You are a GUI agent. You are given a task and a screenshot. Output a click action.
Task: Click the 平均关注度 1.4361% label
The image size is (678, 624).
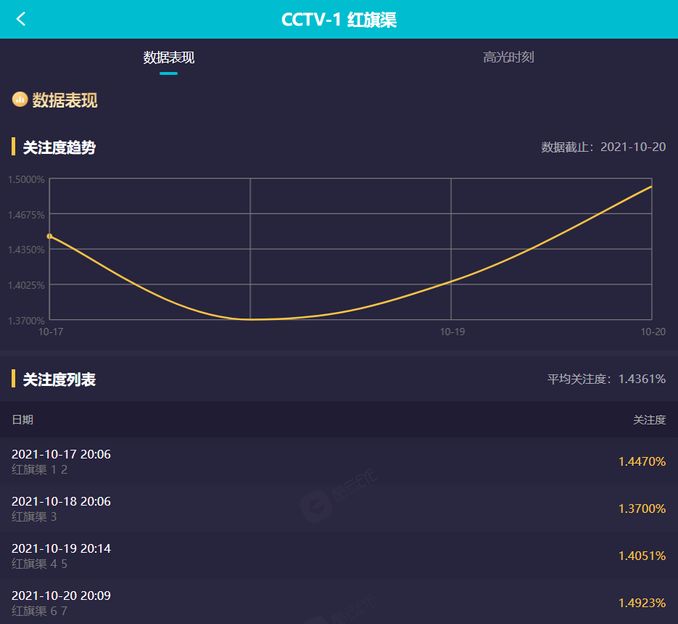[x=606, y=379]
